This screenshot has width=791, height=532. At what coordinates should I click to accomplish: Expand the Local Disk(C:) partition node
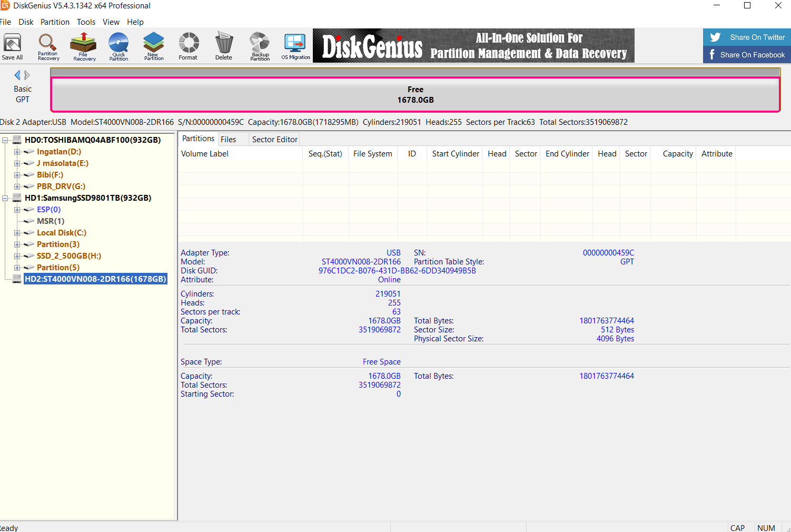click(x=17, y=233)
